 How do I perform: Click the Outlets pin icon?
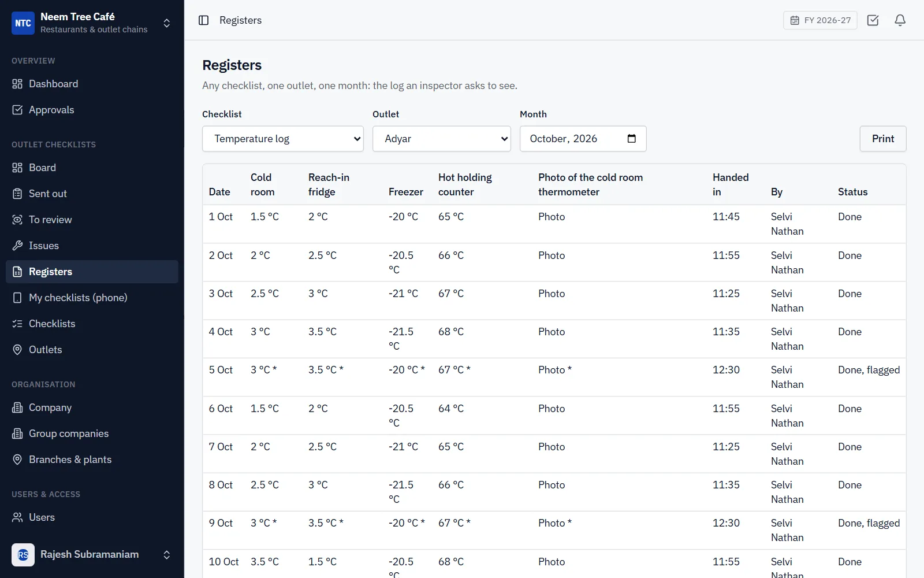point(17,350)
